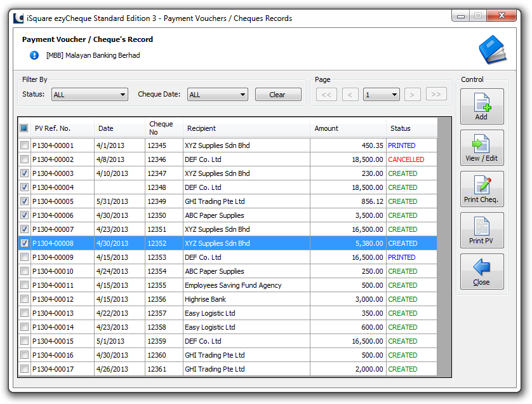Check the box for P1304-00012
This screenshot has height=404, width=532.
pyautogui.click(x=24, y=299)
